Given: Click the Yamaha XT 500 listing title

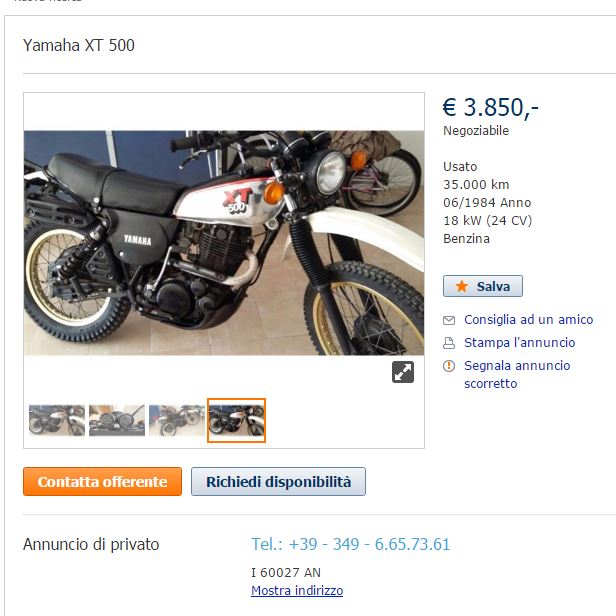Looking at the screenshot, I should [x=79, y=45].
